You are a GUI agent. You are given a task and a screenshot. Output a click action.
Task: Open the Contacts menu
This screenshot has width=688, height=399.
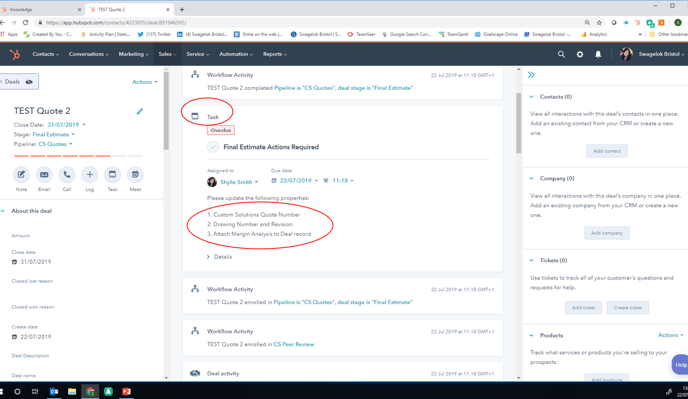[46, 54]
